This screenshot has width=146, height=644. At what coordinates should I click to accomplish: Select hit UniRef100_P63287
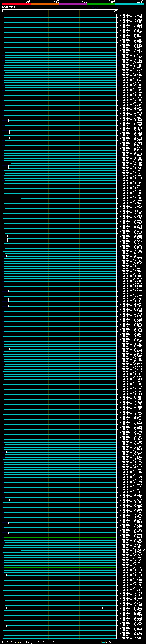pyautogui.click(x=131, y=610)
